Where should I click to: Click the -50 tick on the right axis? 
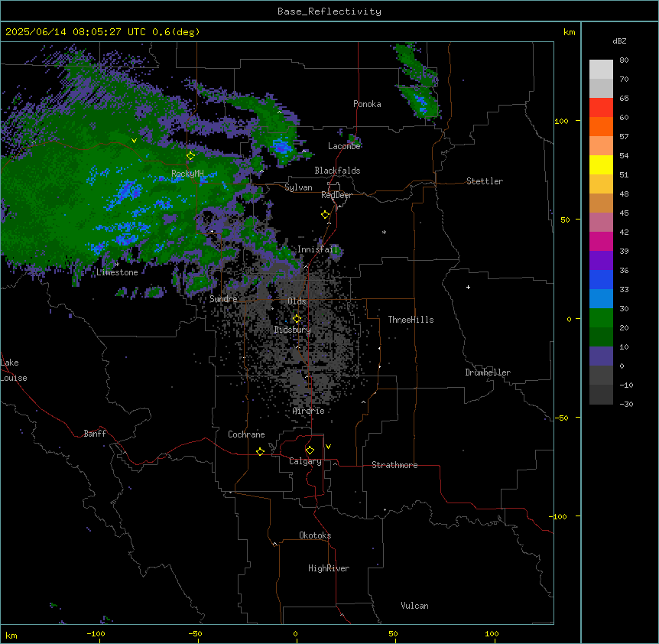click(x=561, y=418)
